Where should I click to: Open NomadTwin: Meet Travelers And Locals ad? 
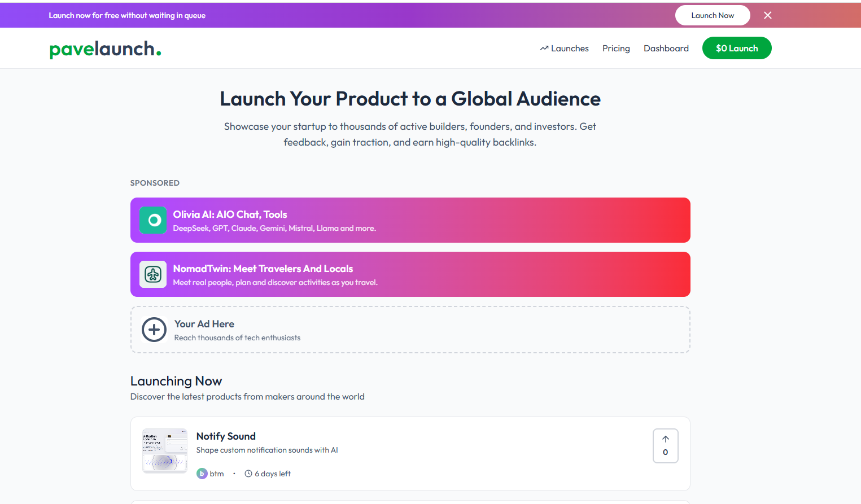point(410,274)
